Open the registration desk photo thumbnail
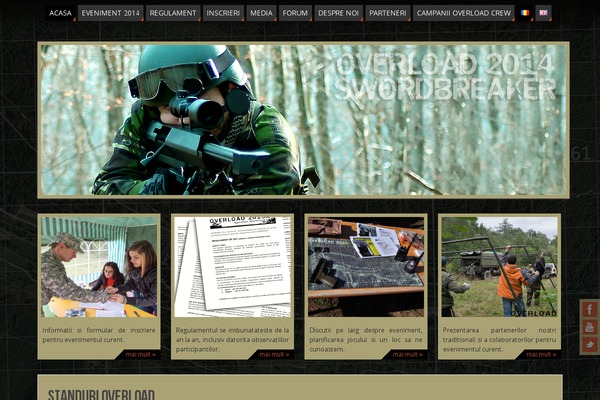This screenshot has height=400, width=600. [x=99, y=267]
